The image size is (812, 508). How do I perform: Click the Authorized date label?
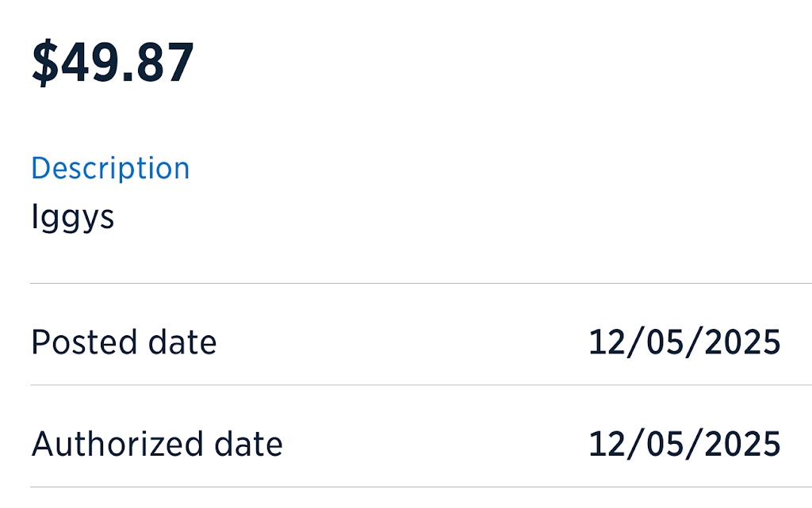[x=157, y=444]
